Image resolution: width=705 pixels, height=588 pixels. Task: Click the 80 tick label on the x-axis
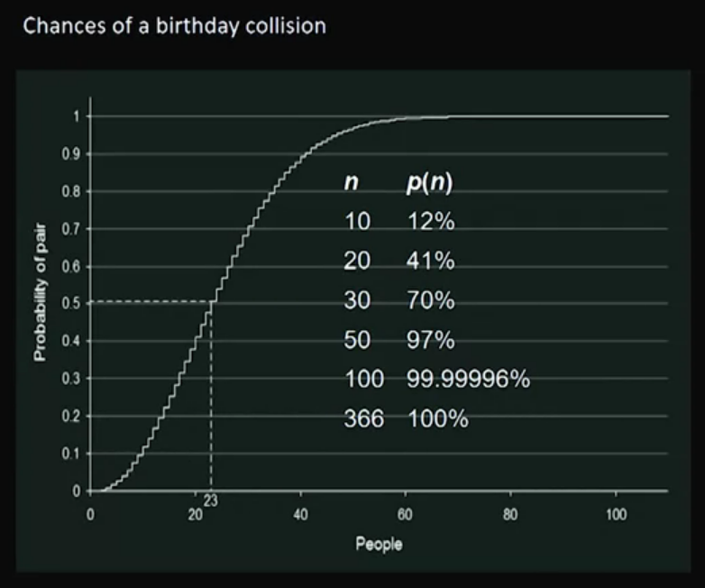(510, 515)
